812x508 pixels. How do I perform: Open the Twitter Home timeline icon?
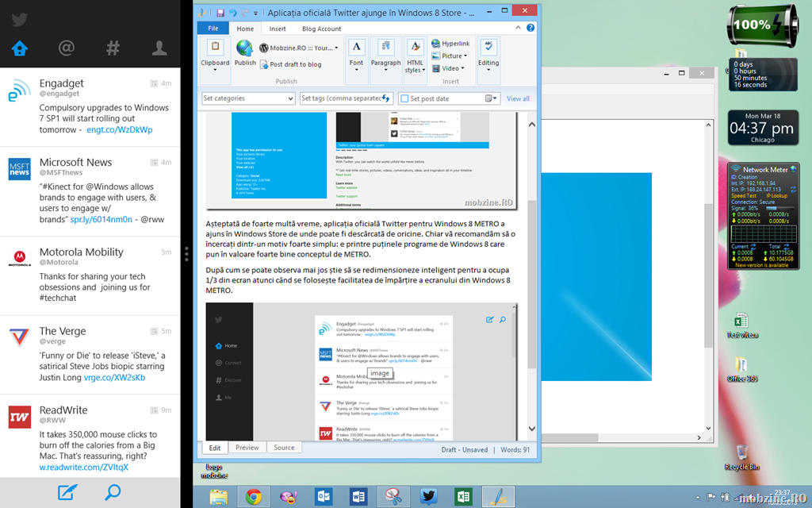(x=20, y=48)
